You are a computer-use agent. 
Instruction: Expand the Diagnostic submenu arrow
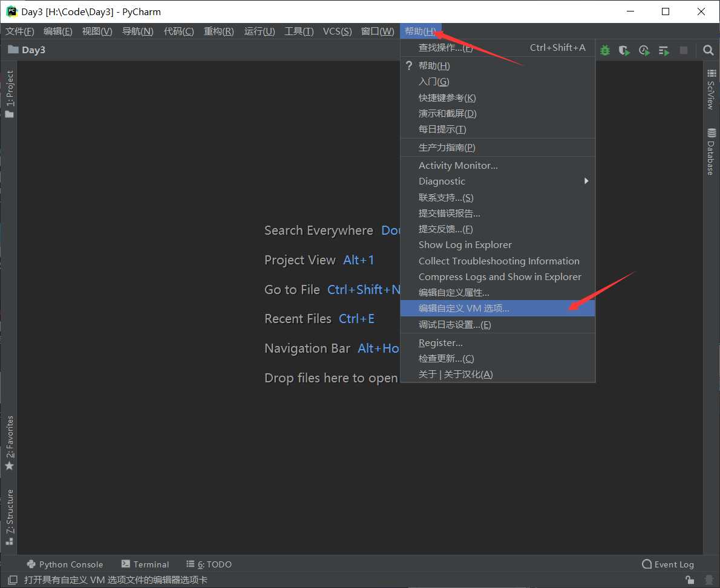coord(586,181)
